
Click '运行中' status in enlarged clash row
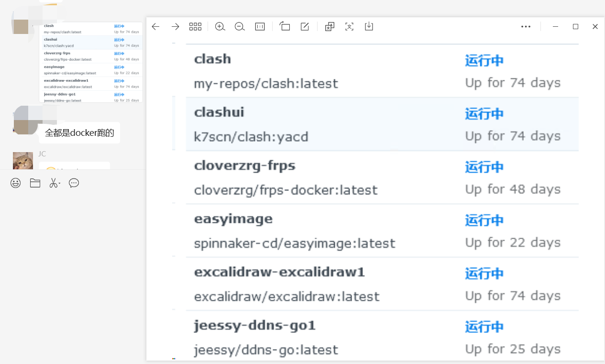[x=484, y=61]
